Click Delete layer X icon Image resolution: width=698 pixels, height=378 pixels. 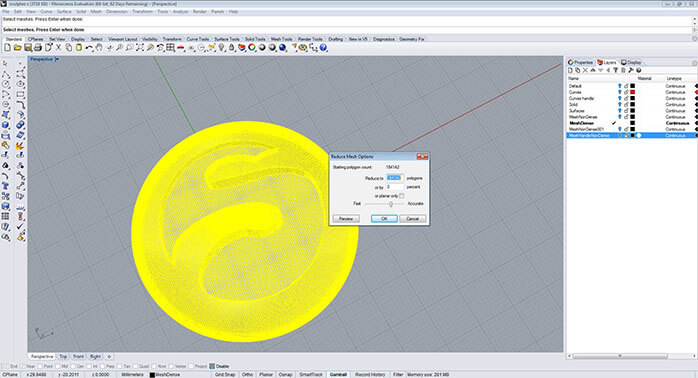[x=585, y=70]
